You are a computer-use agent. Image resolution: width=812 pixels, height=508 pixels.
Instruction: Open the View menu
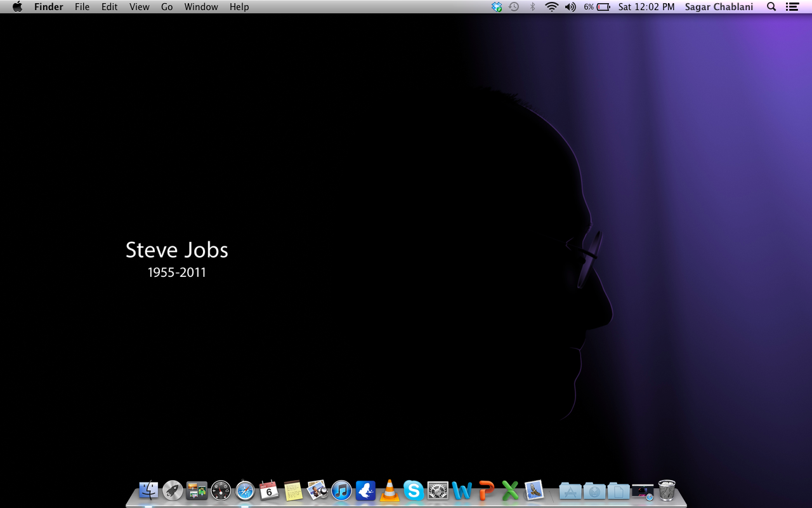coord(140,7)
